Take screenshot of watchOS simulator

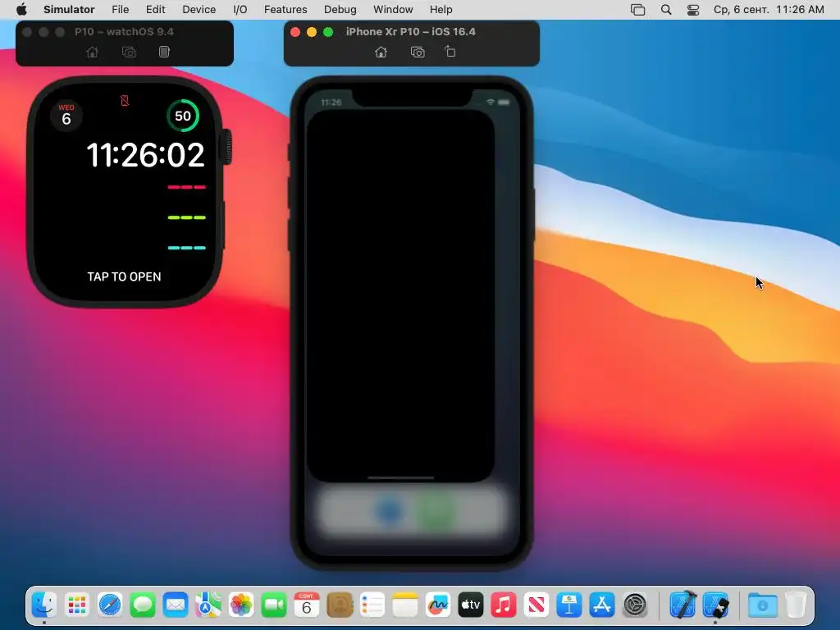(x=129, y=52)
